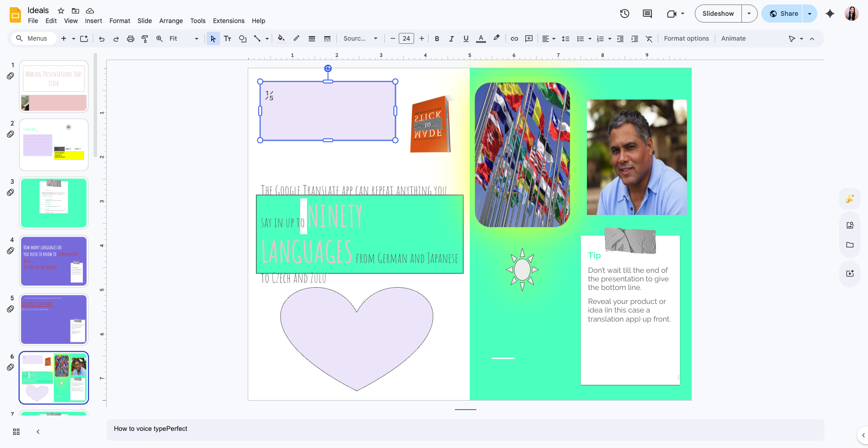
Task: Click the clear formatting icon
Action: [649, 39]
